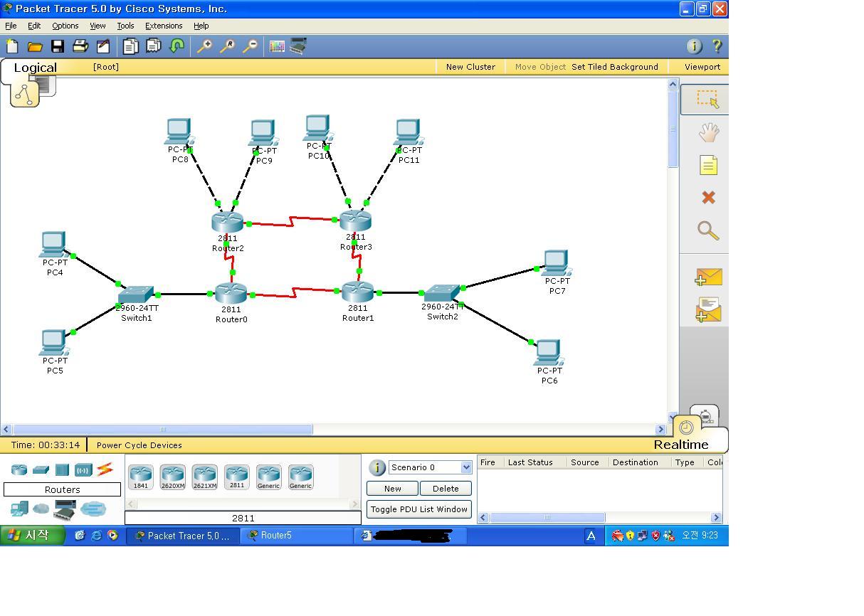Choose the Move Layout hand tool
Screen dimensions: 864x616
(708, 132)
